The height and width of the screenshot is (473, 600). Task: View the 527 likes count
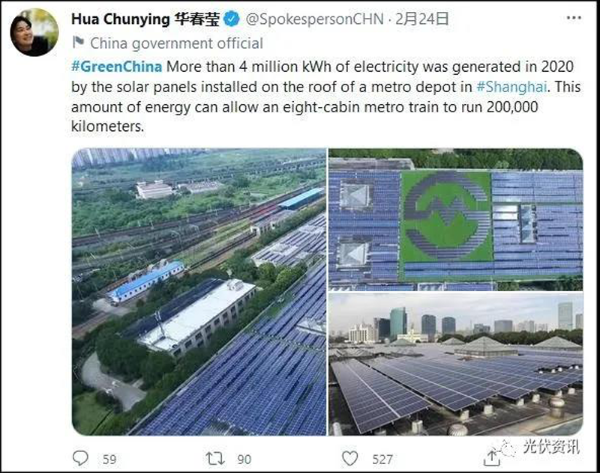point(383,459)
